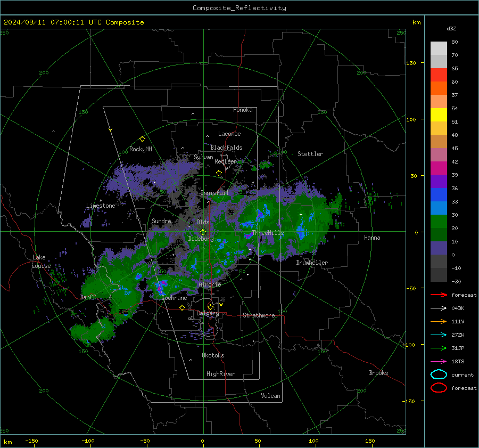479x448 pixels.
Task: Click the Calgary city label
Action: tap(208, 313)
